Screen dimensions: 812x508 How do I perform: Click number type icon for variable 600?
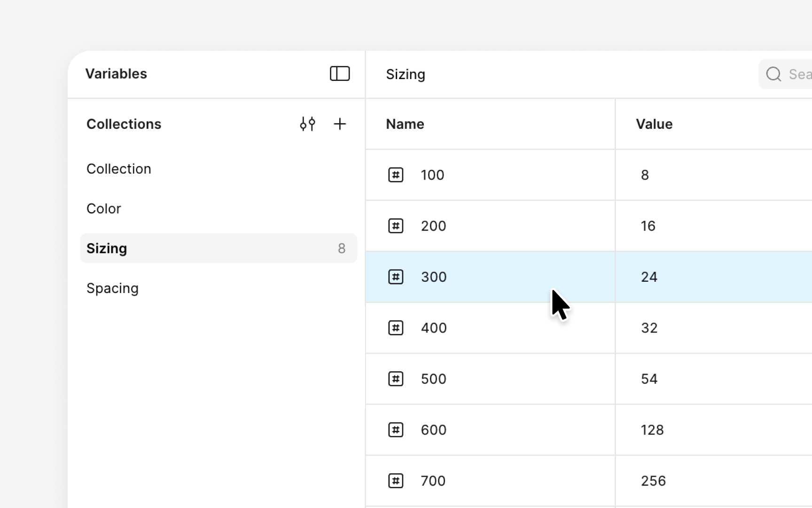pyautogui.click(x=396, y=430)
